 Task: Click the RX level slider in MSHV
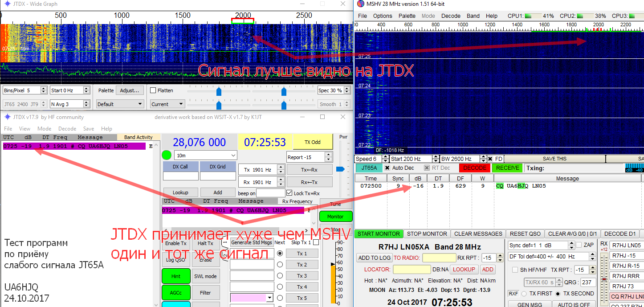pyautogui.click(x=604, y=279)
